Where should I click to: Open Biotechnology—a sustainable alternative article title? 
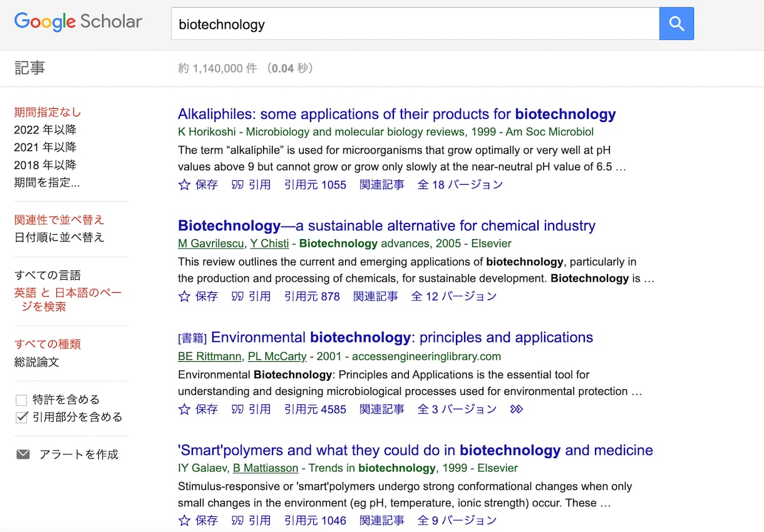click(386, 225)
